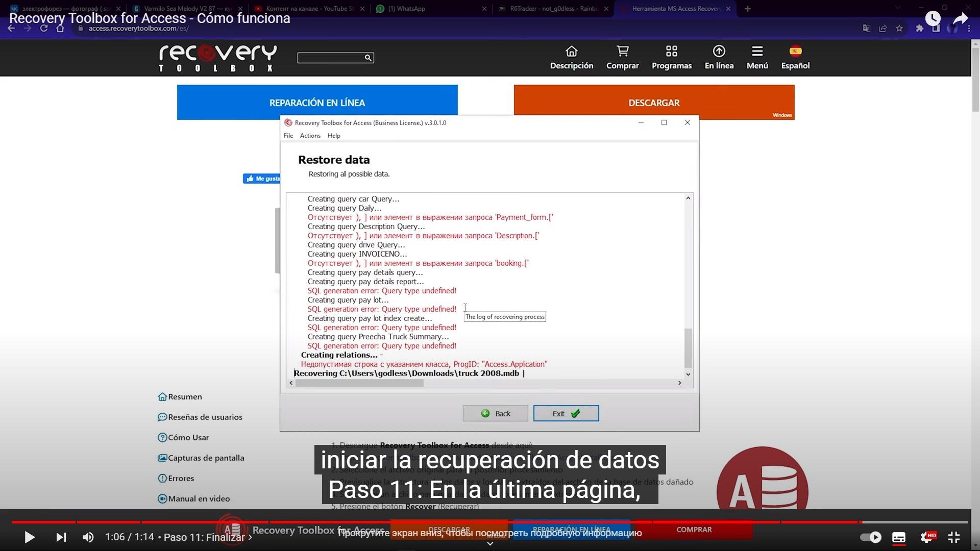Screen dimensions: 980x551
Task: Click the log vertical scrollbar thumb
Action: click(x=688, y=348)
